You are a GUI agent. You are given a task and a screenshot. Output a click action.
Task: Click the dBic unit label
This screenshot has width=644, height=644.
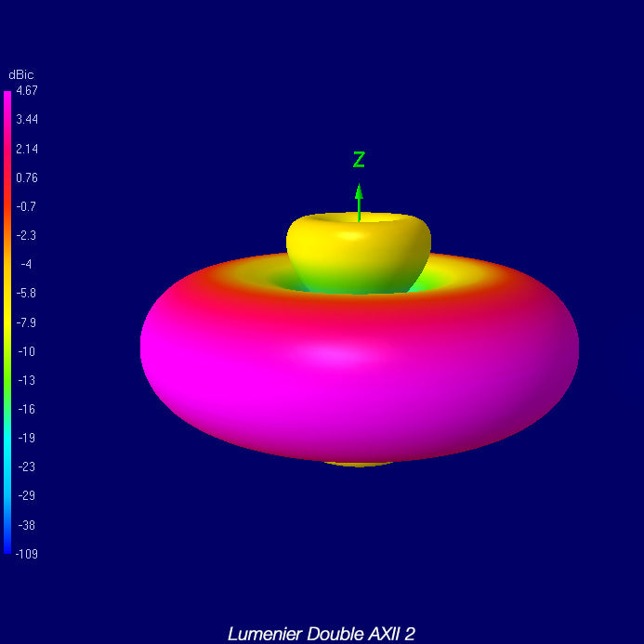pyautogui.click(x=21, y=74)
